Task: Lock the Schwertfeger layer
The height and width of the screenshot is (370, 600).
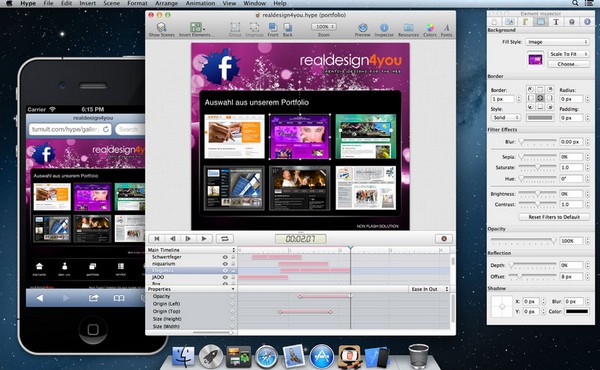Action: pos(233,257)
